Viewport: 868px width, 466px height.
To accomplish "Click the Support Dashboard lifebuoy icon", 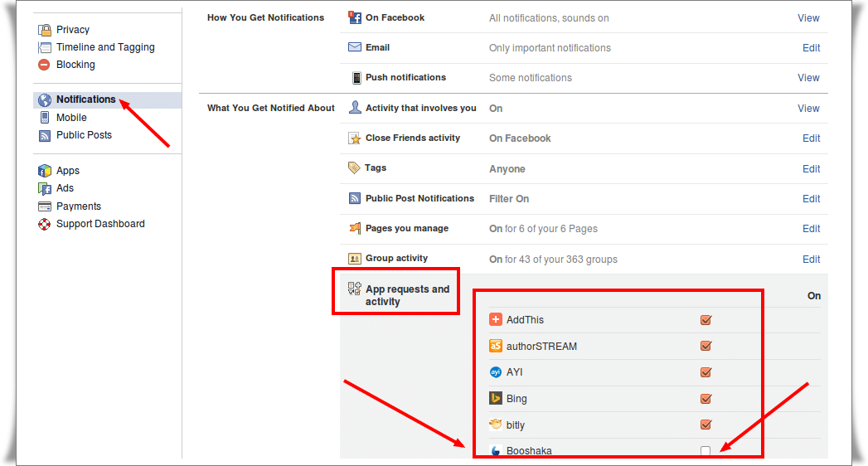I will coord(44,224).
